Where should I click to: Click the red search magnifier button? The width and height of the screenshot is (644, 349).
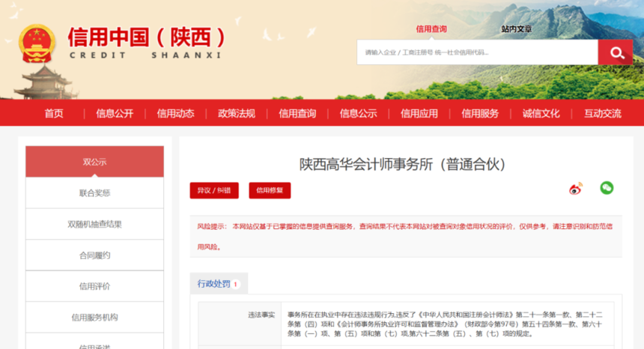(x=616, y=52)
